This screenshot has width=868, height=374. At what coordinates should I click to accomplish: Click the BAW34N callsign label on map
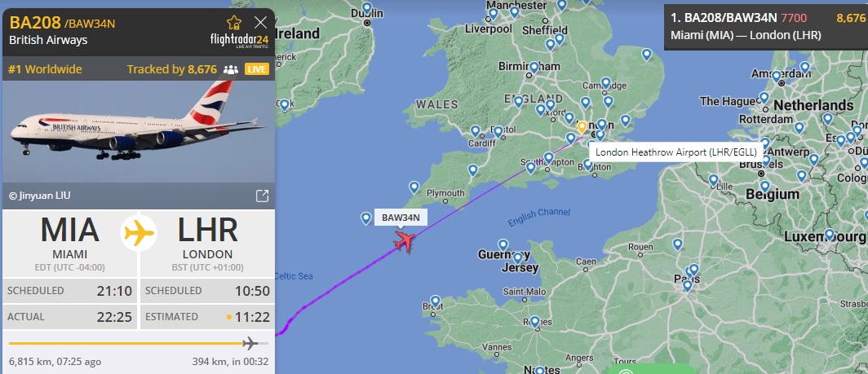point(401,218)
